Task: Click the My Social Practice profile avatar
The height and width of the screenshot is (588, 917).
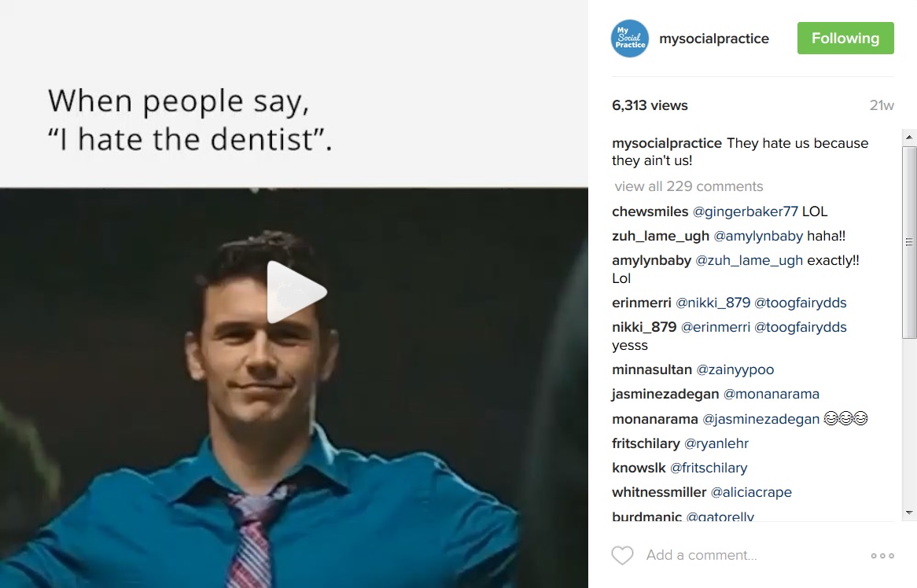Action: pyautogui.click(x=630, y=39)
